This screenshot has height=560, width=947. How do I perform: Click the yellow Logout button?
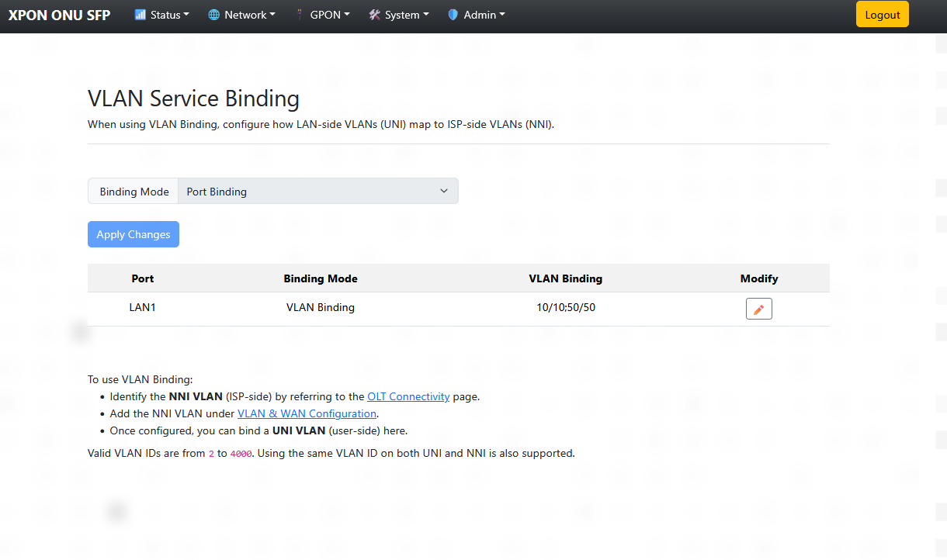point(883,15)
